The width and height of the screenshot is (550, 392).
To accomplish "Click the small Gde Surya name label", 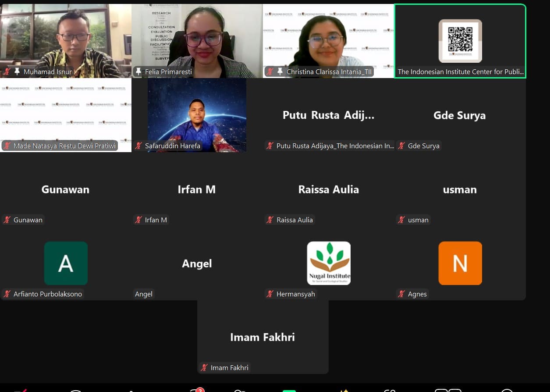I will (x=423, y=146).
